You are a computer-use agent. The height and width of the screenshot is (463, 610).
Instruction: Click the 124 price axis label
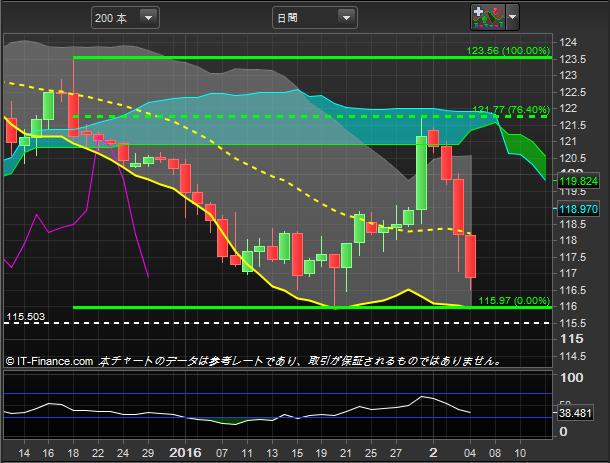click(568, 42)
